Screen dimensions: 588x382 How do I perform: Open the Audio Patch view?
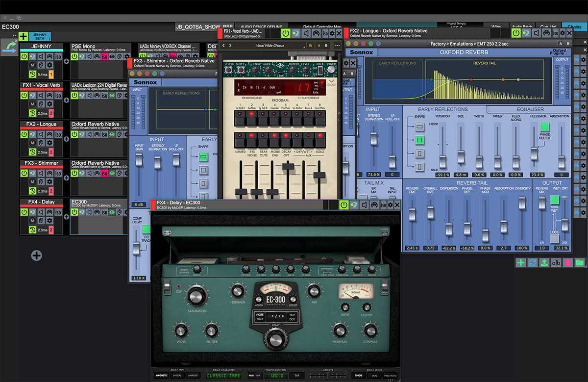(522, 26)
